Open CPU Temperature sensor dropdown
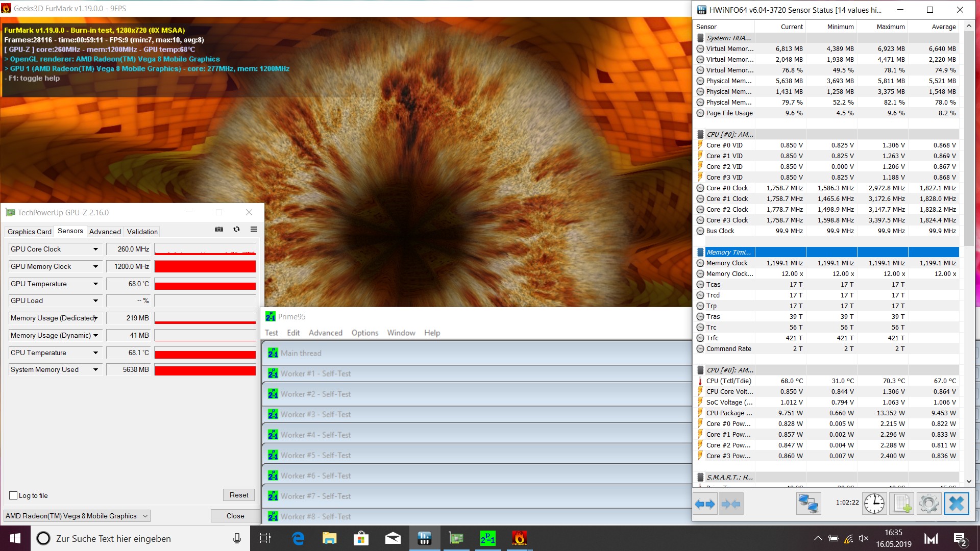Viewport: 980px width, 551px height. [x=95, y=353]
